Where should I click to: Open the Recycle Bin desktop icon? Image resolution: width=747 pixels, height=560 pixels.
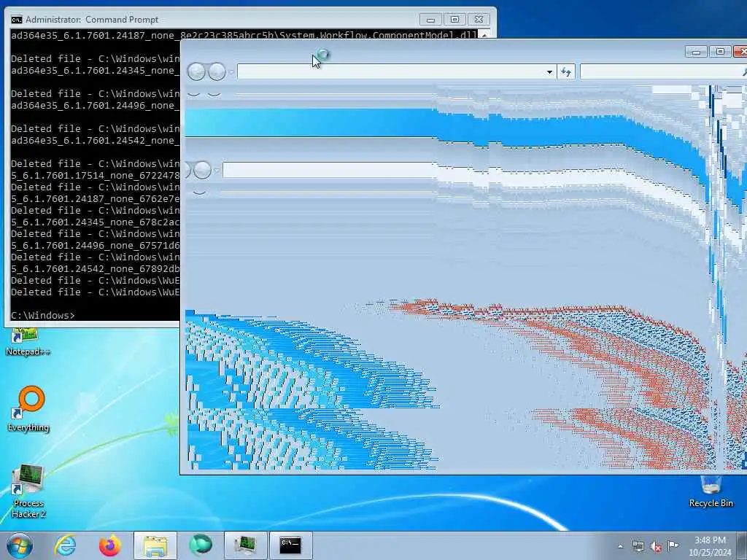click(x=711, y=491)
